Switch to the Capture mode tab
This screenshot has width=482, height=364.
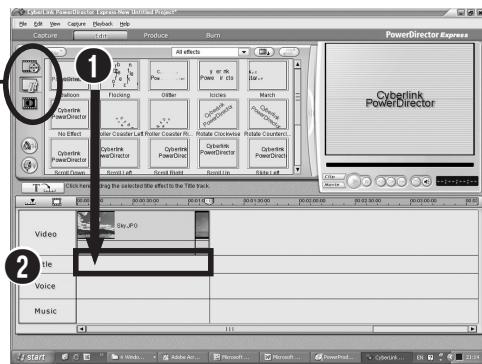point(45,35)
